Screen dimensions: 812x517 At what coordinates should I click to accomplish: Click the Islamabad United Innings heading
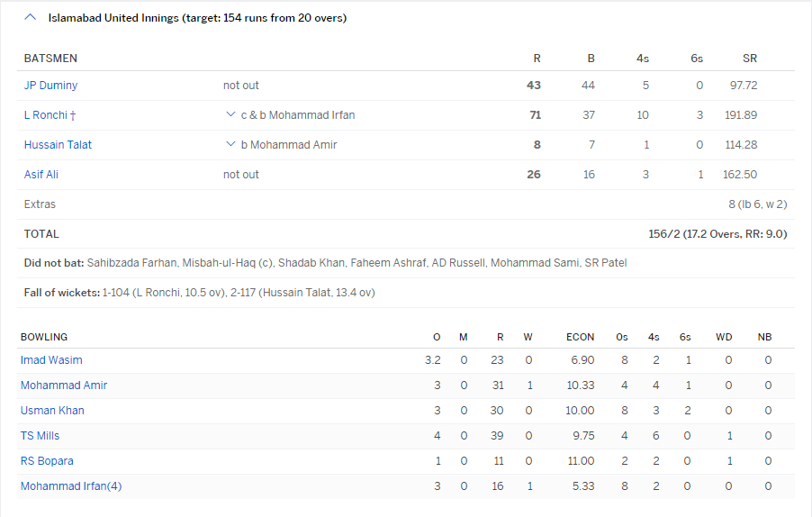tap(197, 18)
